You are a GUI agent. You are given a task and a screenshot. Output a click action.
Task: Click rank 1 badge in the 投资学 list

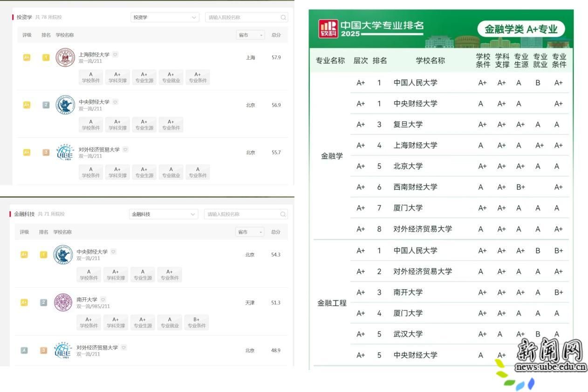coord(46,57)
